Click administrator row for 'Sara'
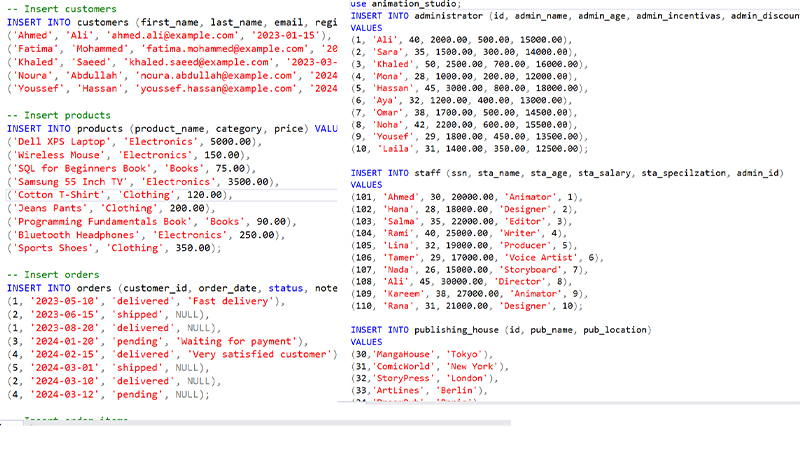The height and width of the screenshot is (460, 800). coord(464,52)
